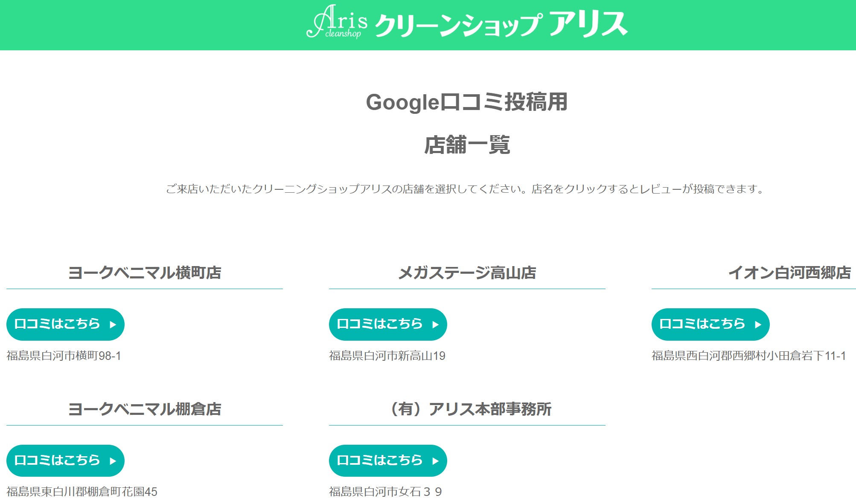Click the address 福島県白河市女石39

click(385, 492)
